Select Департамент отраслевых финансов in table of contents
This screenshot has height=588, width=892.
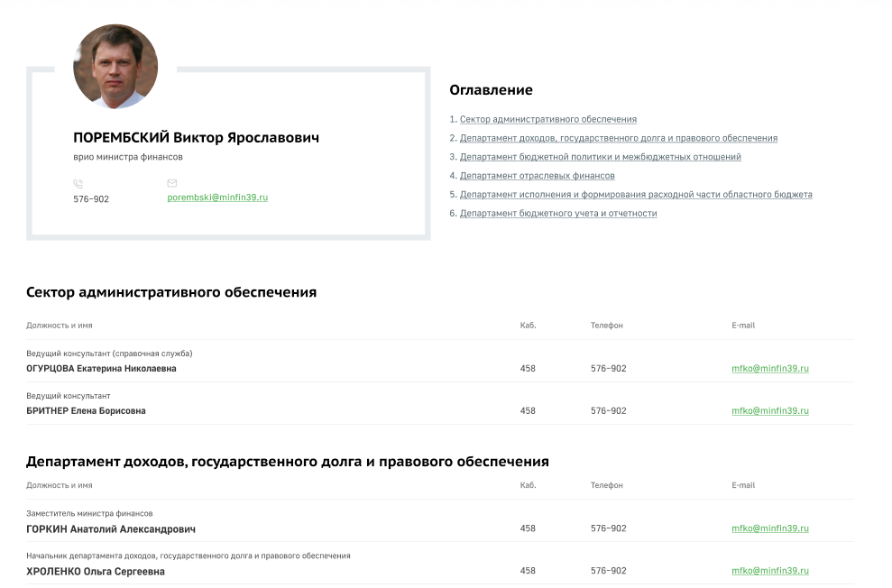[x=537, y=176]
